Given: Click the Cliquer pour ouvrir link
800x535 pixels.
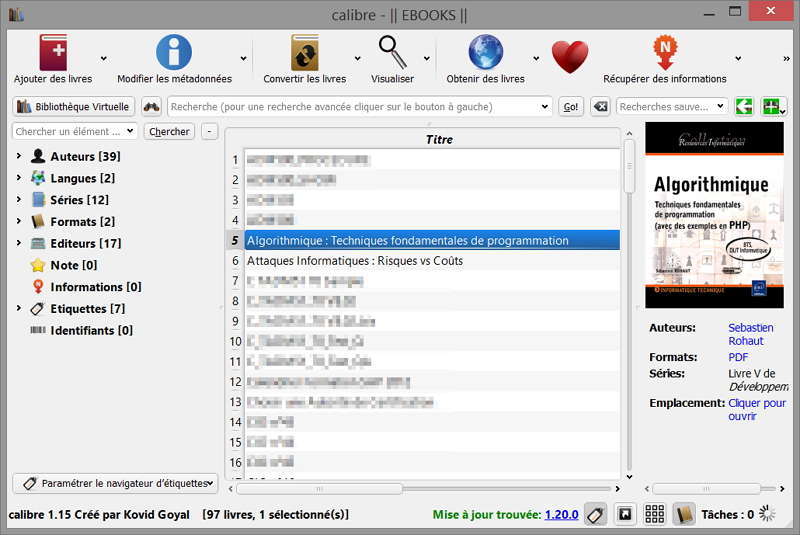Looking at the screenshot, I should 757,410.
